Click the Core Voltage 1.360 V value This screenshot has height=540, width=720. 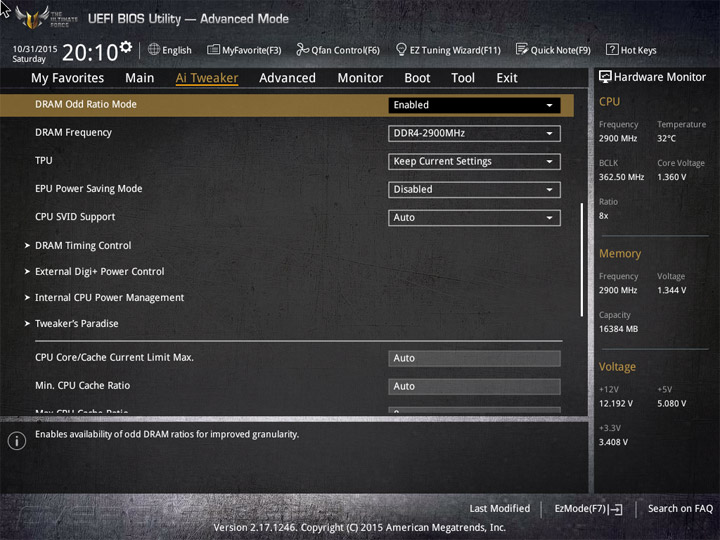(672, 177)
